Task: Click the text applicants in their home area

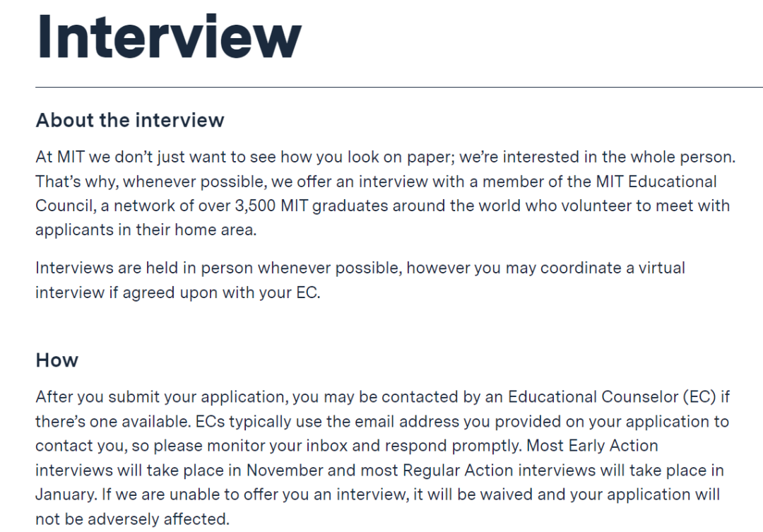Action: click(146, 230)
